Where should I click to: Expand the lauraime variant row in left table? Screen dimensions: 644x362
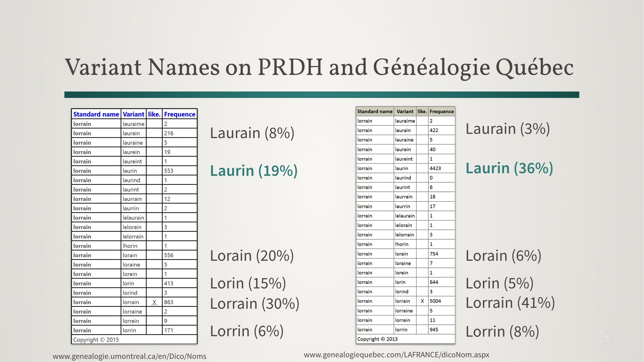point(133,124)
